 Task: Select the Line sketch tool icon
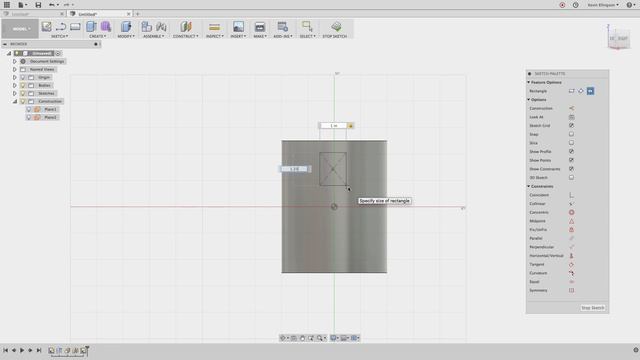(x=61, y=27)
